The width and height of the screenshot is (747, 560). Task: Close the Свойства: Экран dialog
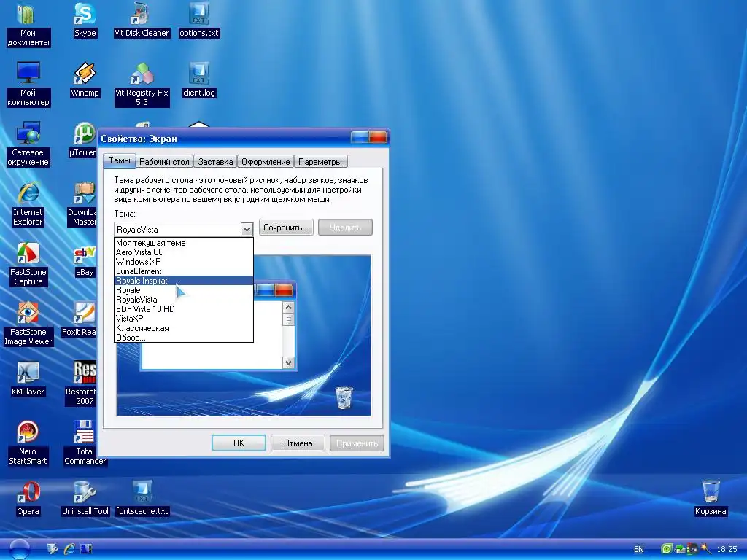click(x=379, y=138)
